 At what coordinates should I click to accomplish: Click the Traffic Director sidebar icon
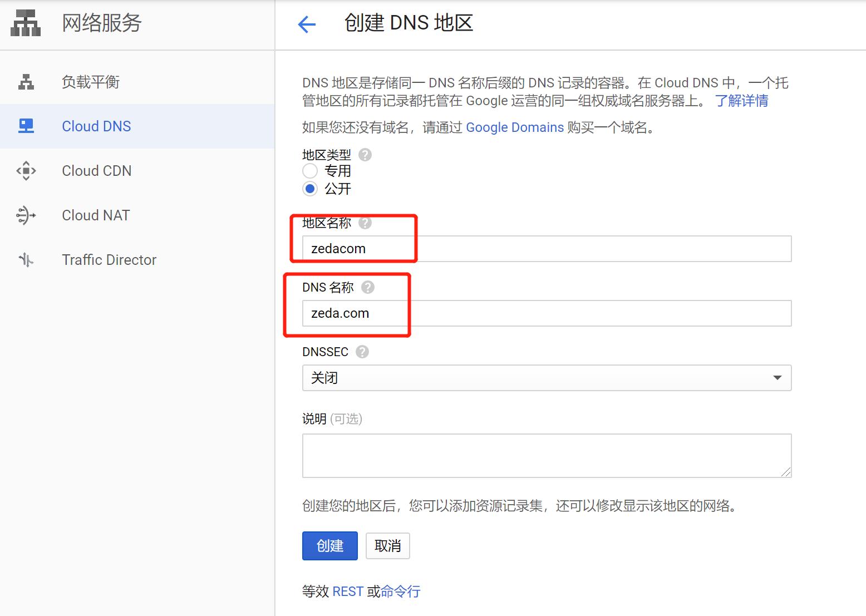pos(26,260)
